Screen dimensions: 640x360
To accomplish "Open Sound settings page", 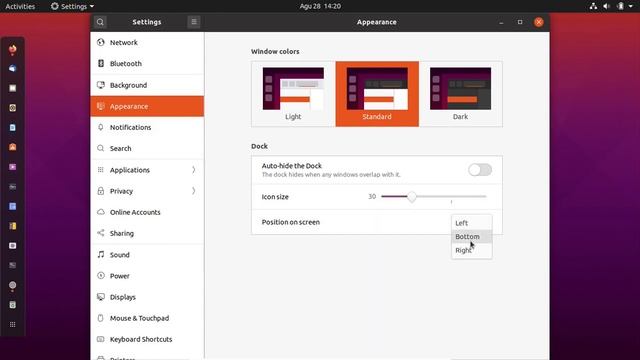I will pos(147,255).
